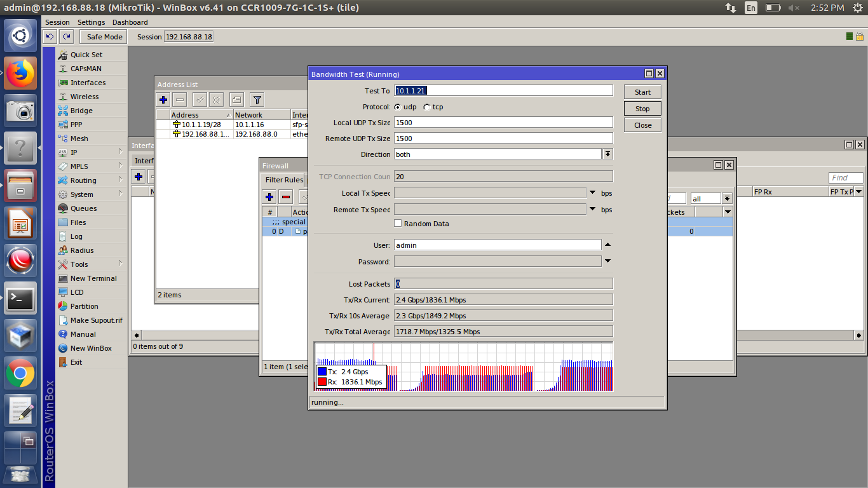
Task: Click Start in Bandwidth Test
Action: pos(642,92)
